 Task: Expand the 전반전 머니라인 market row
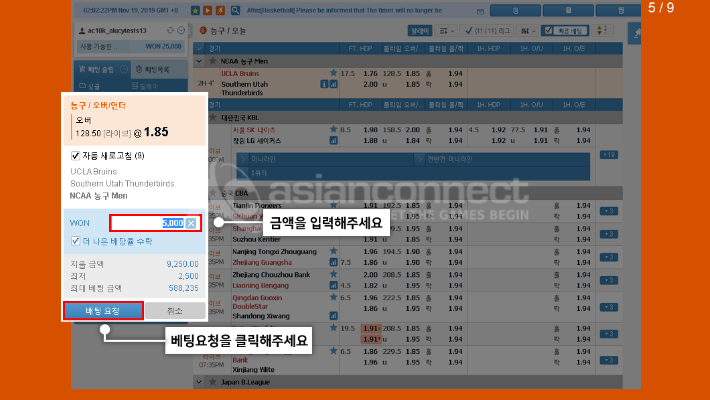coord(501,159)
